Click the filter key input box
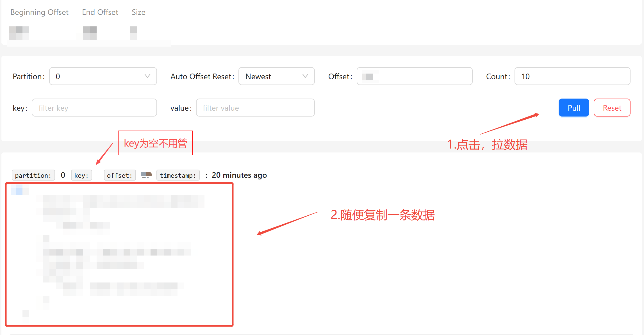 94,108
